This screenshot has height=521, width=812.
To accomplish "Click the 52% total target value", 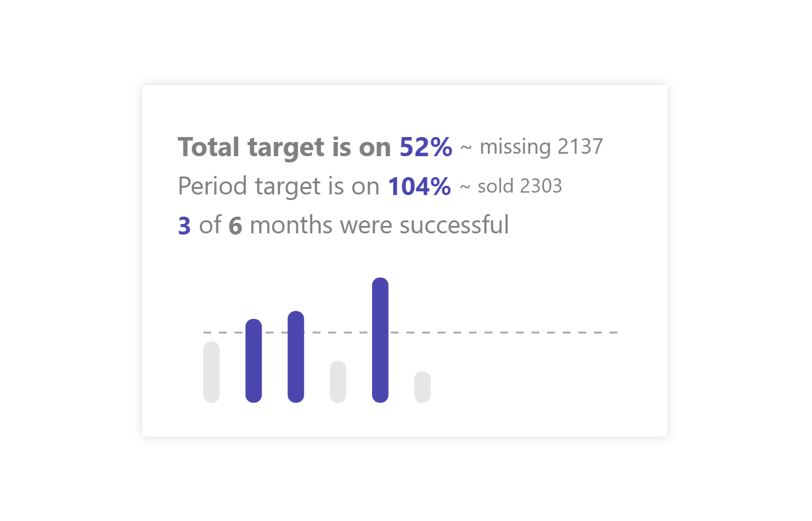I will click(x=426, y=148).
